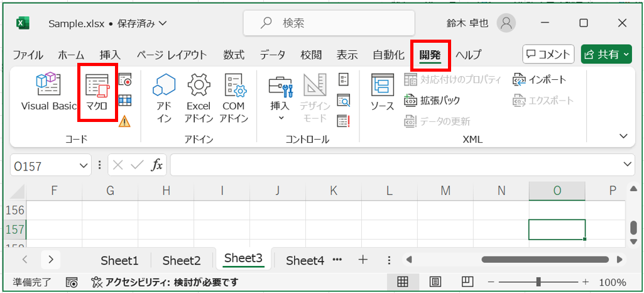
Task: Open the Visual Basic editor
Action: 49,92
